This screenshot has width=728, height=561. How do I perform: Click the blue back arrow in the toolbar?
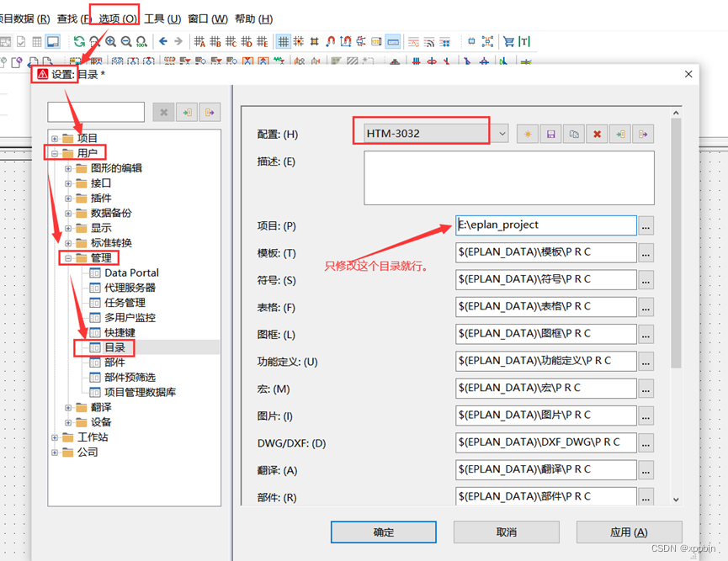coord(163,41)
